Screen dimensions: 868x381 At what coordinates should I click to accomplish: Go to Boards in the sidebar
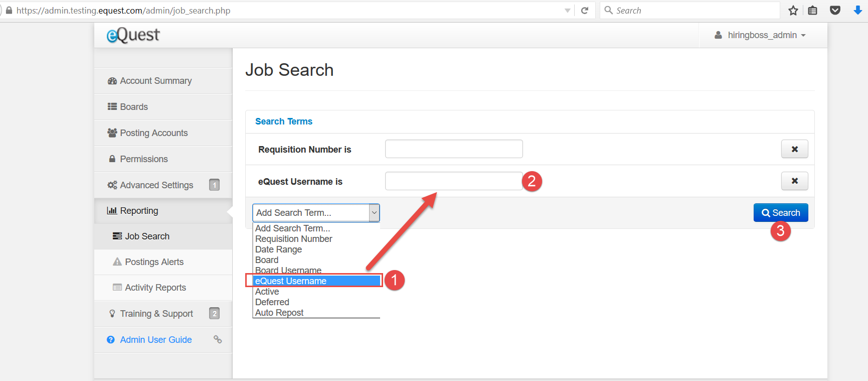click(x=163, y=107)
